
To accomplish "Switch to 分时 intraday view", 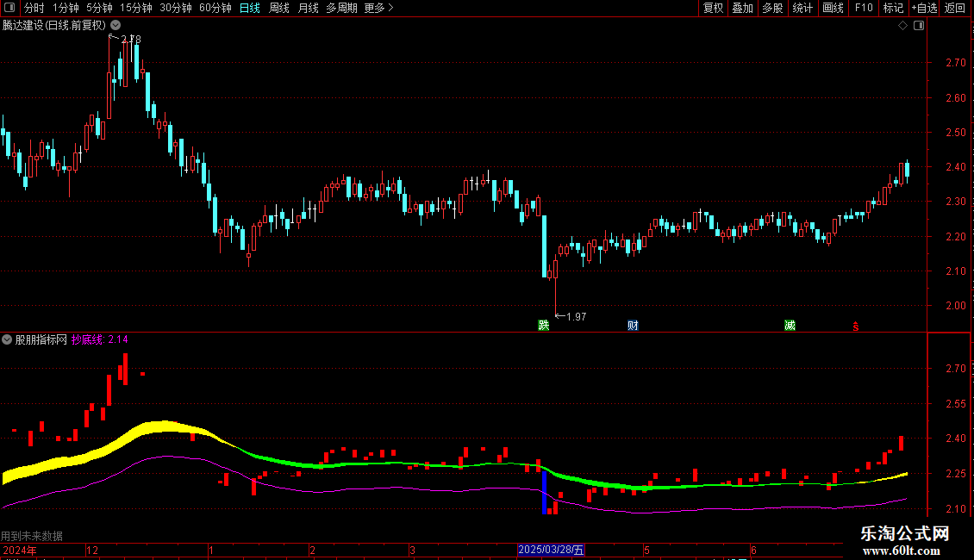I will 34,8.
